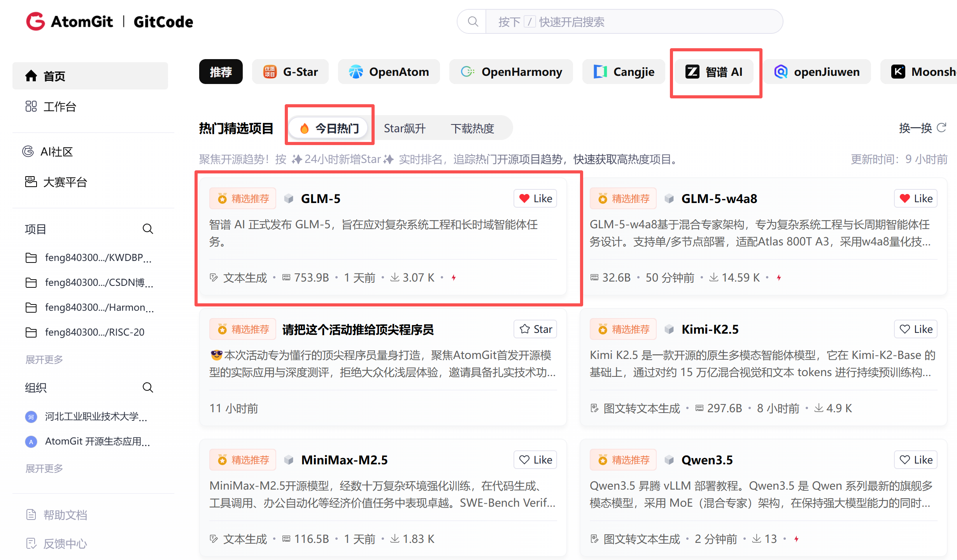Image resolution: width=957 pixels, height=560 pixels.
Task: Open AI社区 in sidebar
Action: (x=90, y=151)
